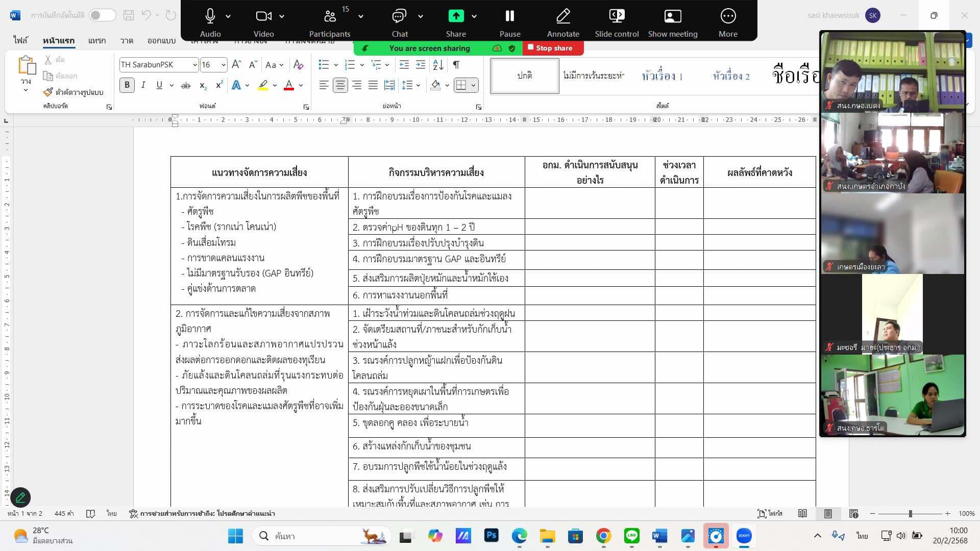The image size is (980, 551).
Task: Switch to web layout view
Action: click(x=853, y=513)
